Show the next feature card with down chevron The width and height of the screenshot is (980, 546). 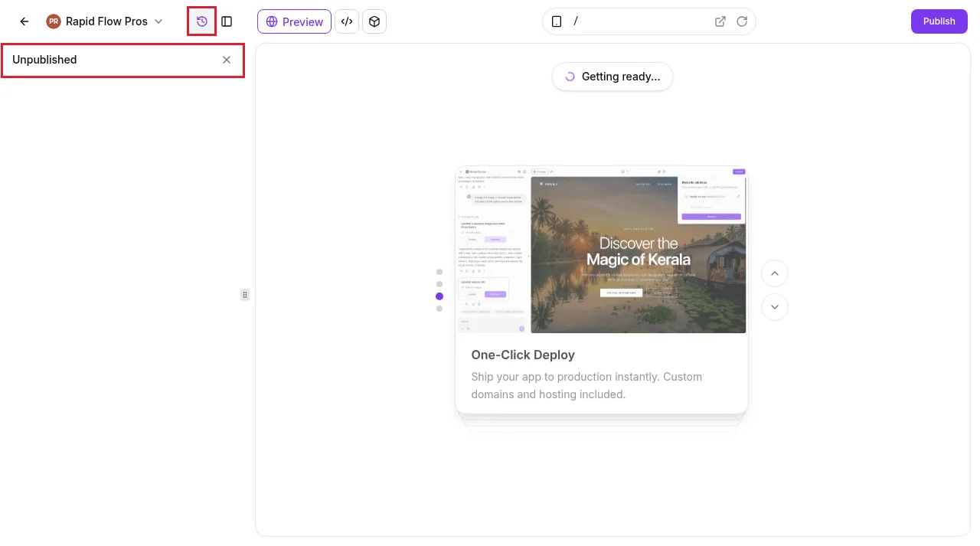point(775,307)
